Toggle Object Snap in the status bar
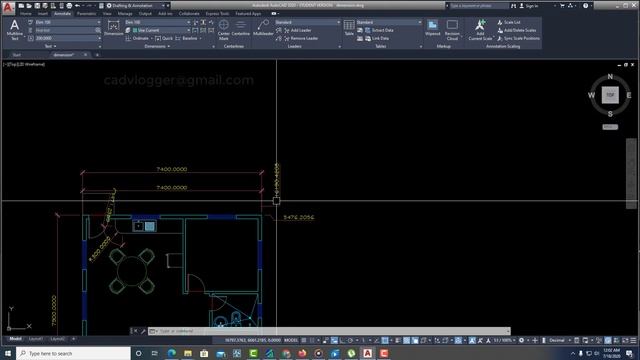This screenshot has width=640, height=360. click(385, 340)
